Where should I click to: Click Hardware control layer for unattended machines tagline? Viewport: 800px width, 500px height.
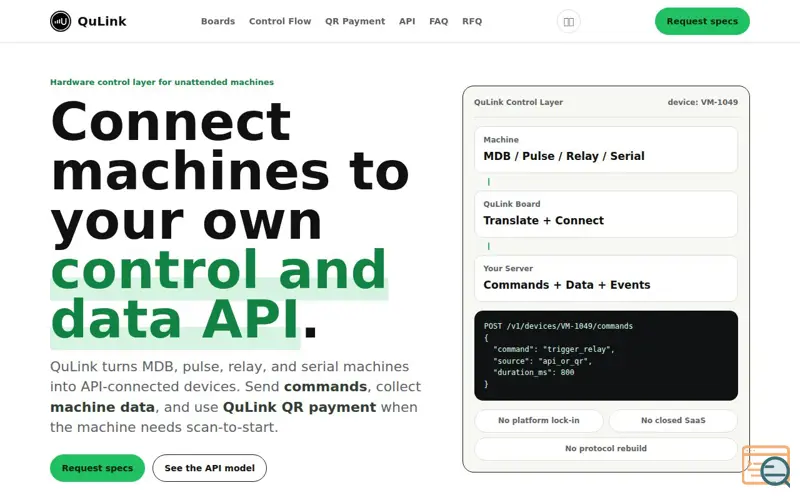pos(162,82)
